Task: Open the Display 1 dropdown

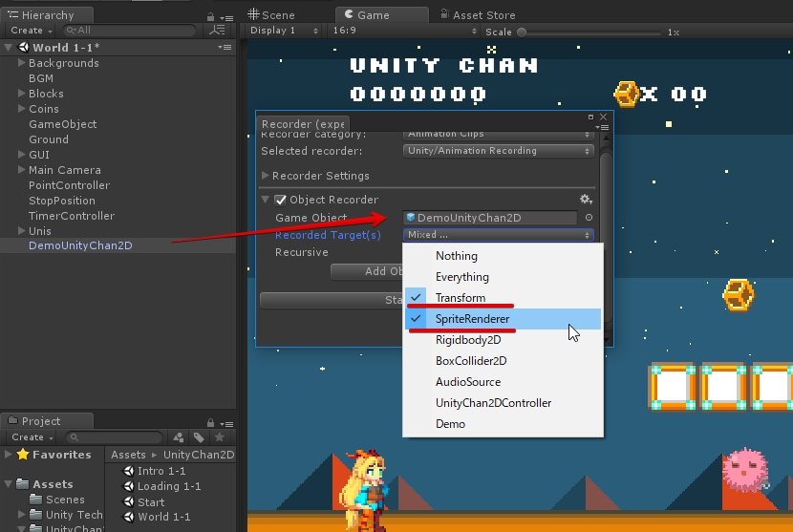Action: 284,31
